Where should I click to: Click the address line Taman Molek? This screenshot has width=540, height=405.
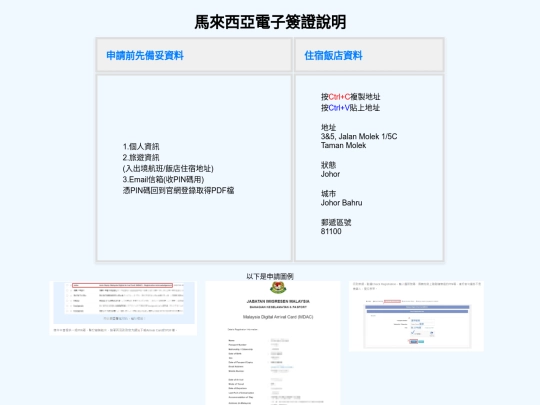(x=343, y=145)
